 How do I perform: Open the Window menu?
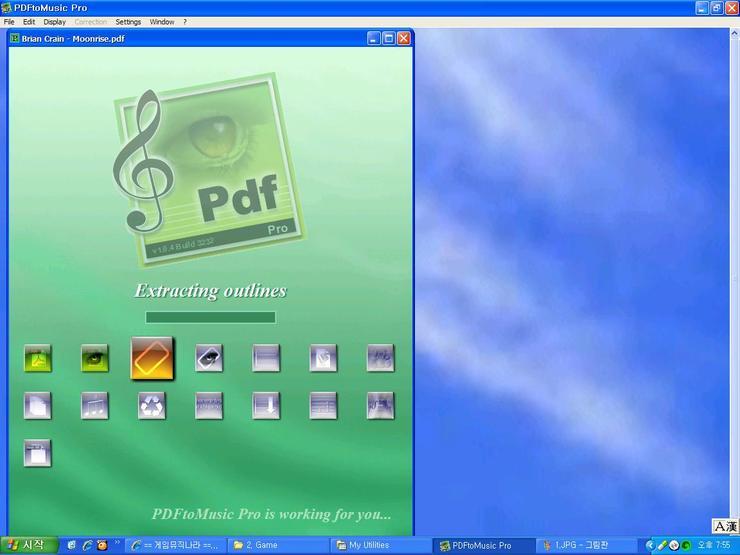pos(161,21)
